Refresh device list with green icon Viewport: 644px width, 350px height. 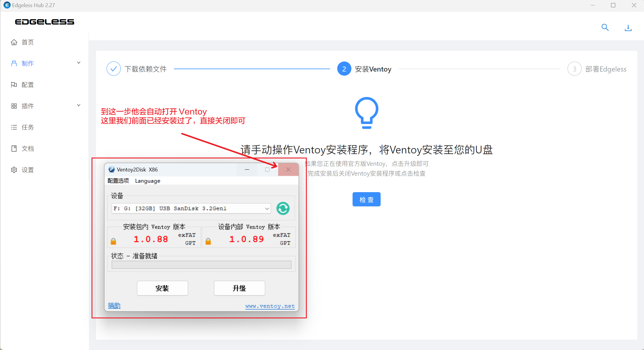(283, 208)
